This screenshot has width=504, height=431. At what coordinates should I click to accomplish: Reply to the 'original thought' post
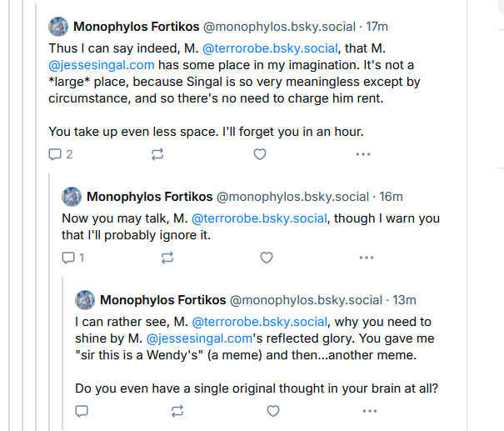[x=82, y=411]
